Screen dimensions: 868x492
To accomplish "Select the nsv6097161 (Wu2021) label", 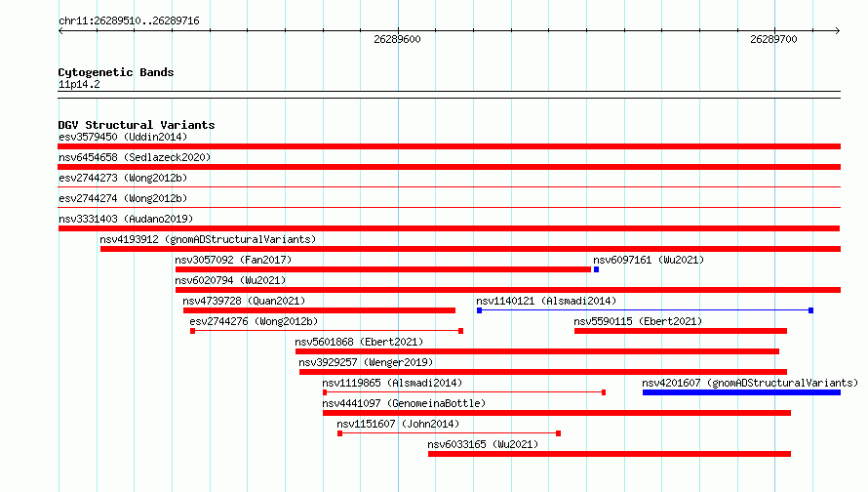I will point(649,260).
